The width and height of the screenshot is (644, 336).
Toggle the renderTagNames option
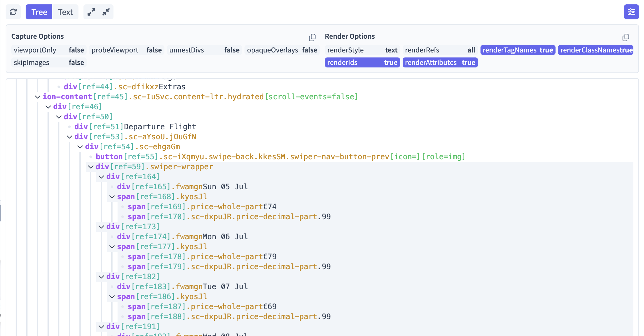[x=518, y=50]
